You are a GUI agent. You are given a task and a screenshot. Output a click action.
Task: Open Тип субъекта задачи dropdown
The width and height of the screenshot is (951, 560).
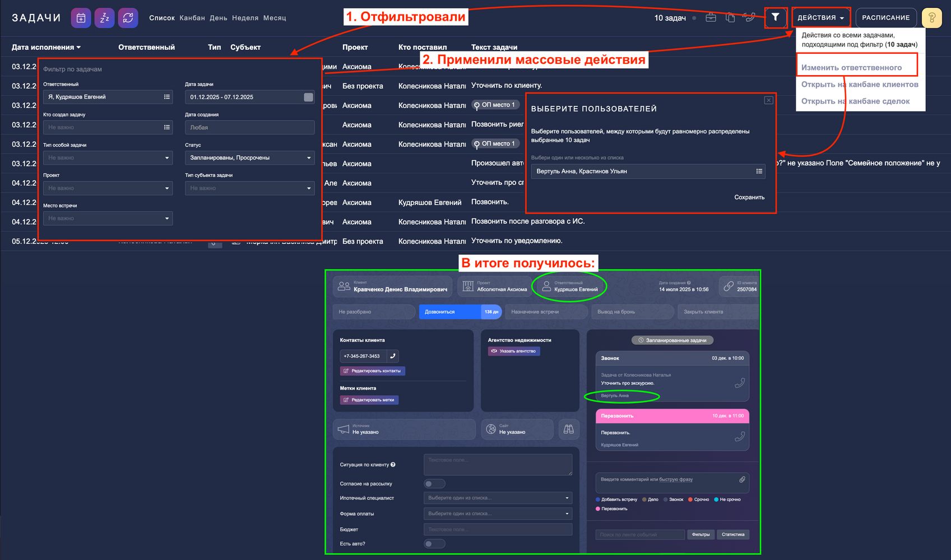point(249,188)
